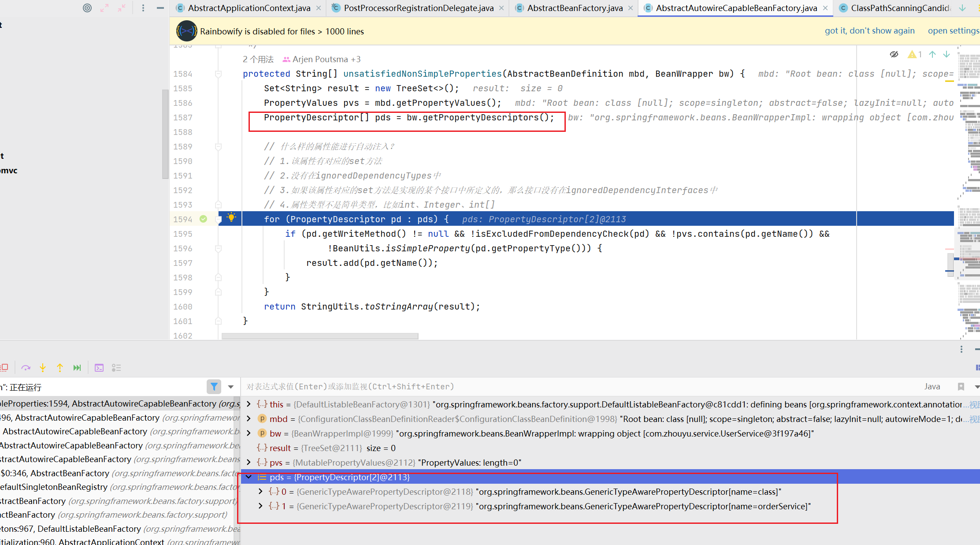
Task: Click the expand-all arrows icon in project header
Action: pyautogui.click(x=104, y=8)
